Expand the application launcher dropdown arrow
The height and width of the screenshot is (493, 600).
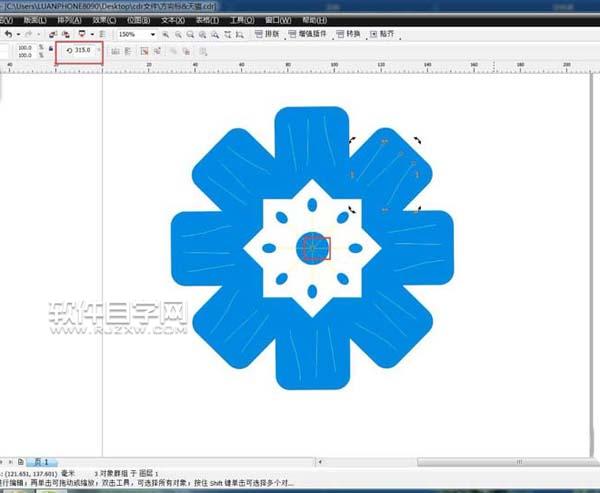click(92, 34)
